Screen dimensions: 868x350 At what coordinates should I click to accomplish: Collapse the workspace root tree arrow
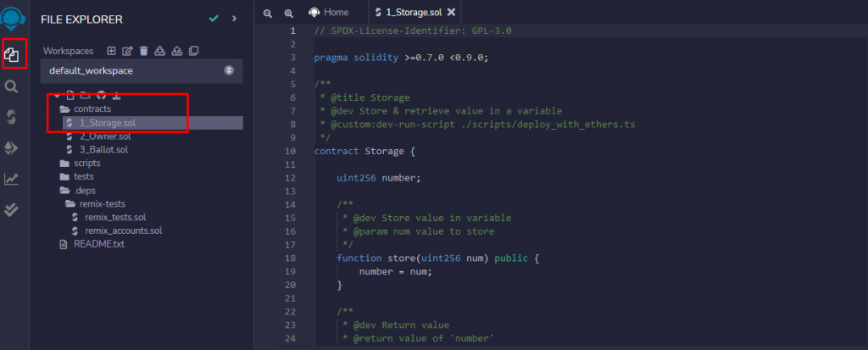coord(57,95)
